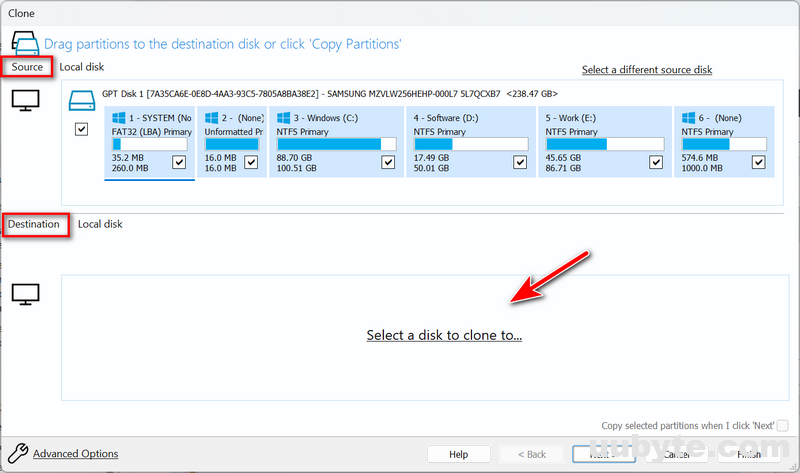Select the '3 - Windows (C:)' partition title

pos(326,118)
